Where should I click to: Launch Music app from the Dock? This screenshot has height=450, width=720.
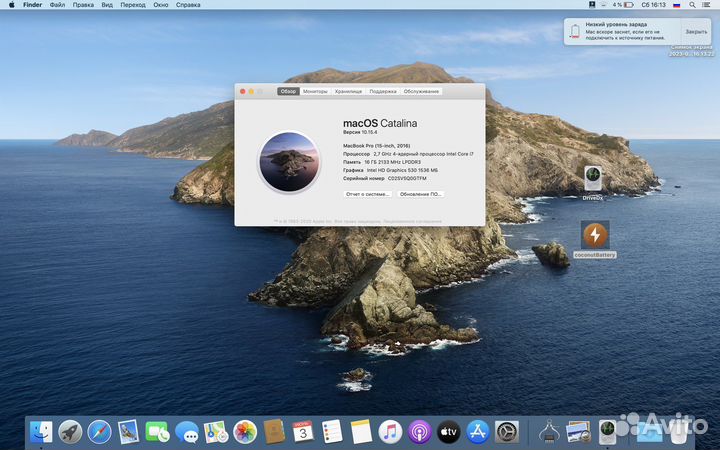coord(390,432)
